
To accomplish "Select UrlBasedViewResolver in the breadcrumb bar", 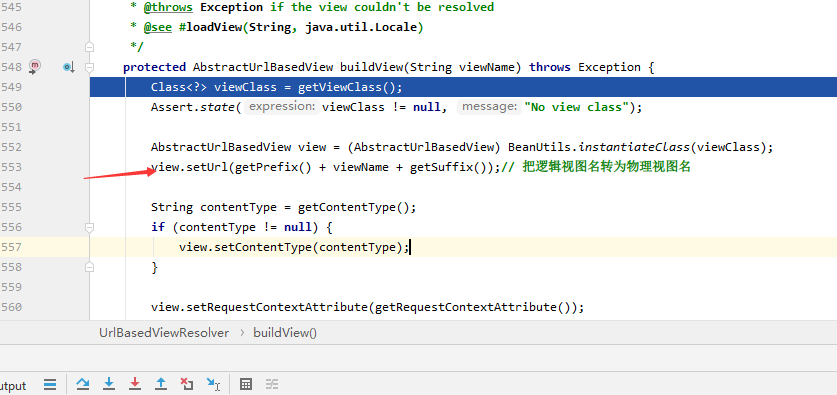I will click(164, 333).
